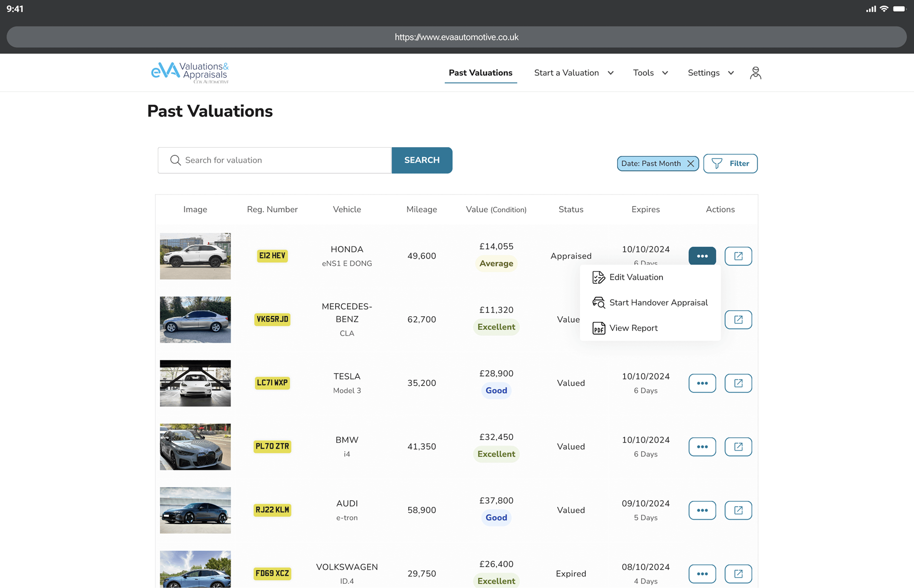Open Volkswagen FD69 XCZ in new window
The width and height of the screenshot is (914, 588).
738,573
